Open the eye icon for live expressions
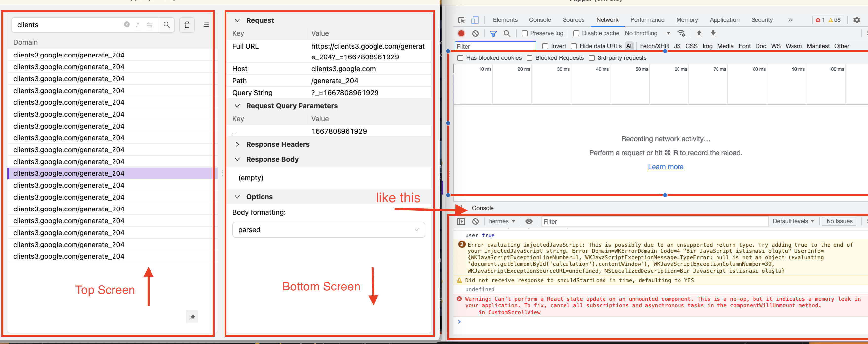Image resolution: width=868 pixels, height=344 pixels. click(x=529, y=221)
